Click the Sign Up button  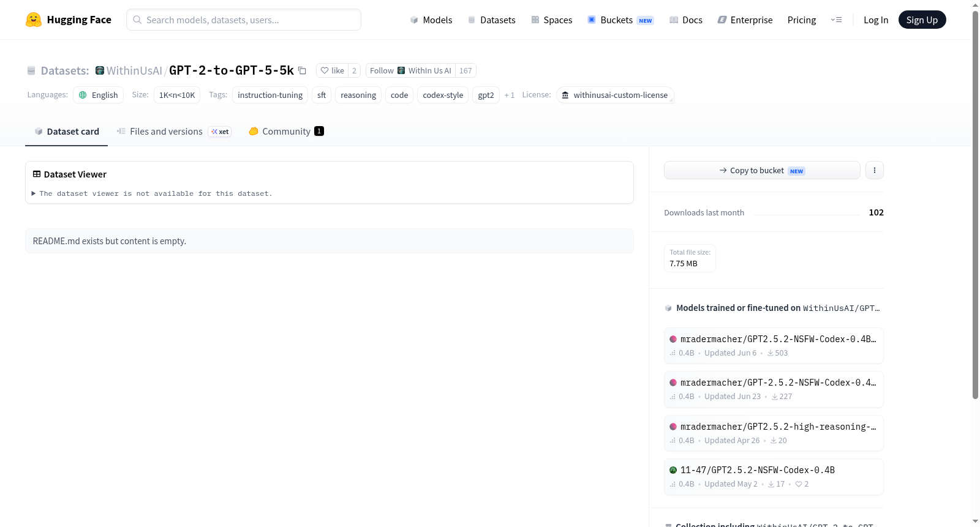[922, 20]
